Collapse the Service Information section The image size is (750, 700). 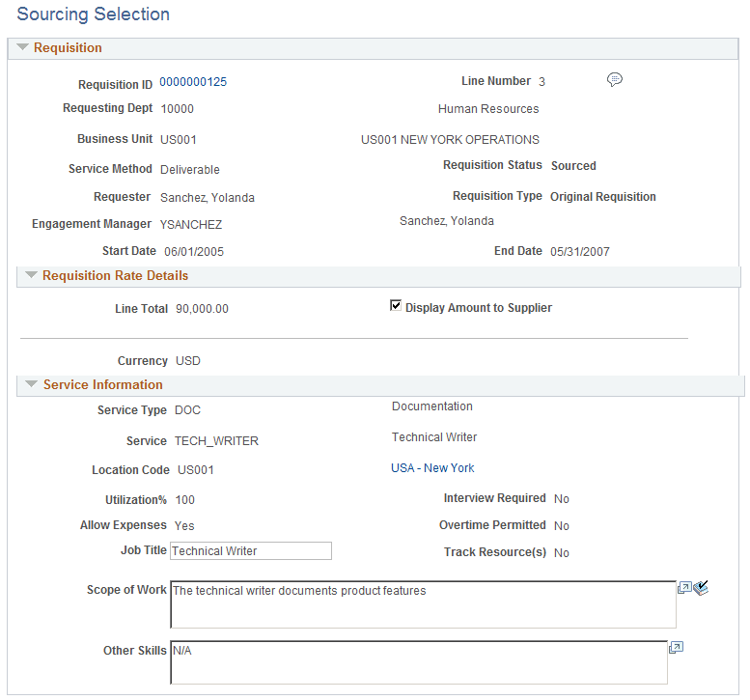(x=31, y=384)
